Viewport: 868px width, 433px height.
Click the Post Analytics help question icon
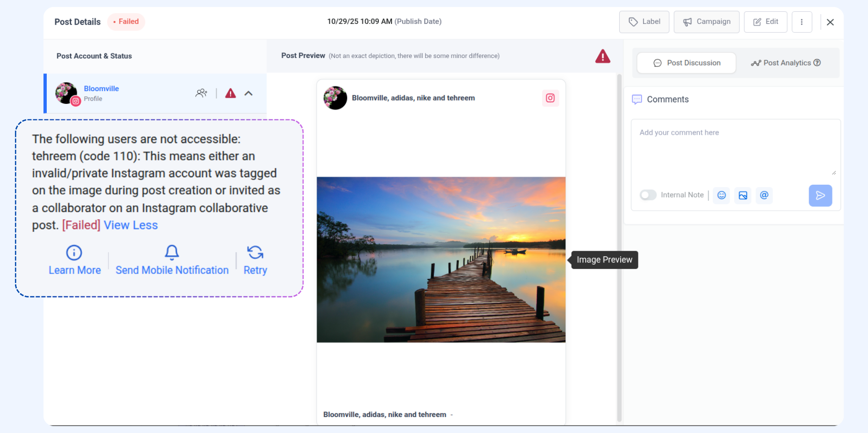(x=817, y=63)
